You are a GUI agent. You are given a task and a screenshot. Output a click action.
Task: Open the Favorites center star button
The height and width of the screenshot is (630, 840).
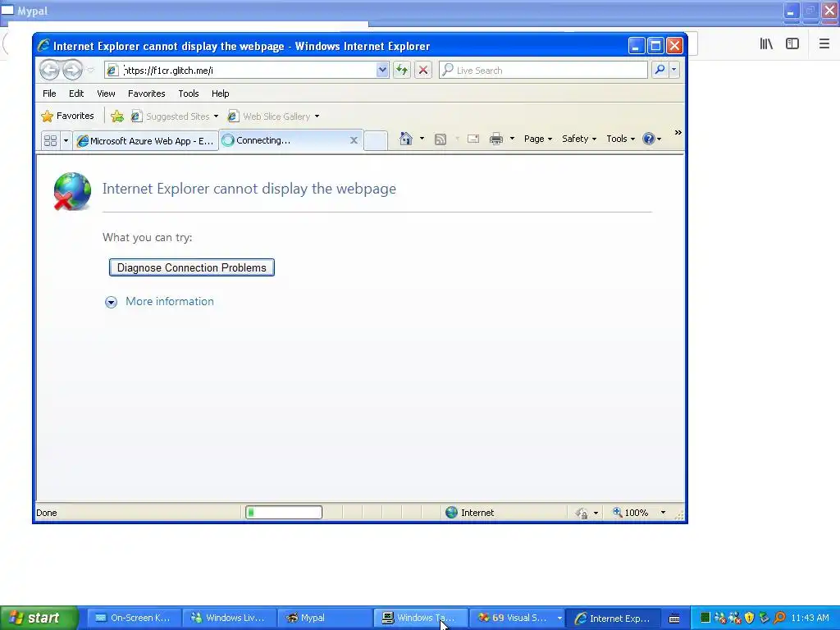point(67,116)
